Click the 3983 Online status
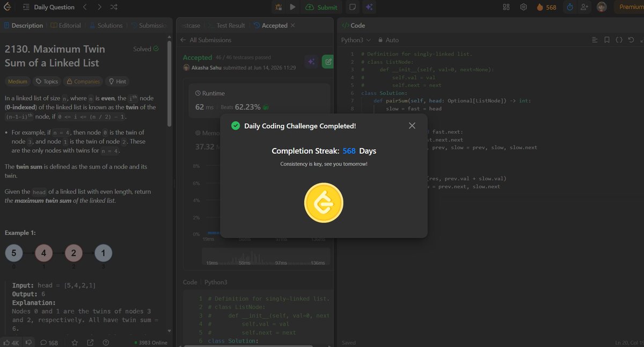644x347 pixels. click(x=150, y=343)
